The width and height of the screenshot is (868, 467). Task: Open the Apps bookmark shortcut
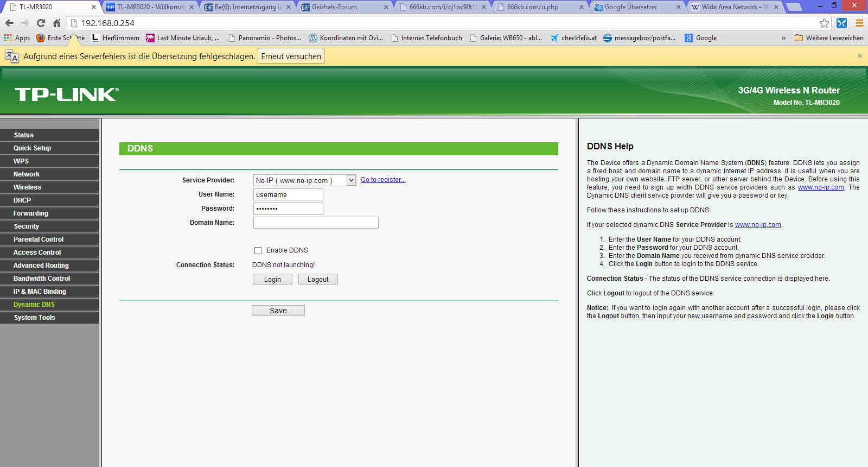tap(17, 38)
